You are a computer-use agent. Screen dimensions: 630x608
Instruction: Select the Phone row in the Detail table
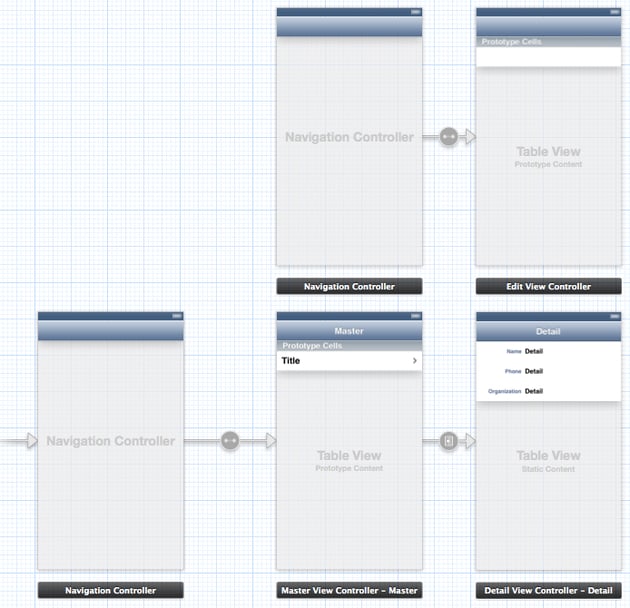(x=548, y=371)
